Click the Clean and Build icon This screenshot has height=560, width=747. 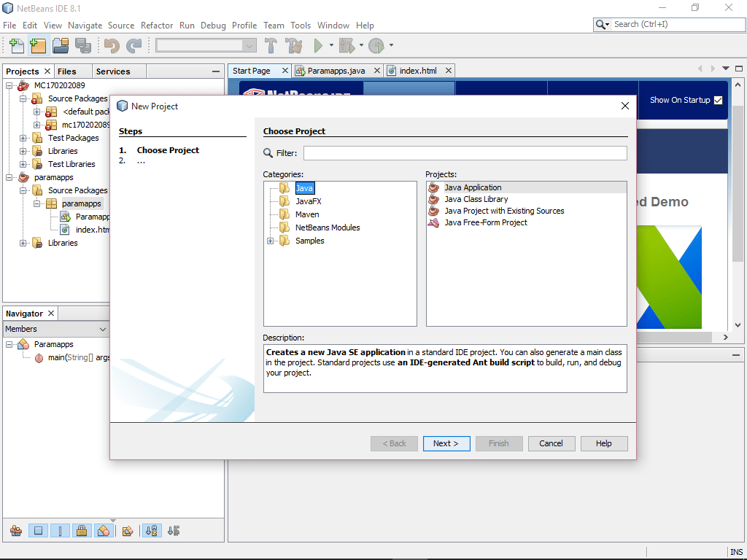[293, 46]
